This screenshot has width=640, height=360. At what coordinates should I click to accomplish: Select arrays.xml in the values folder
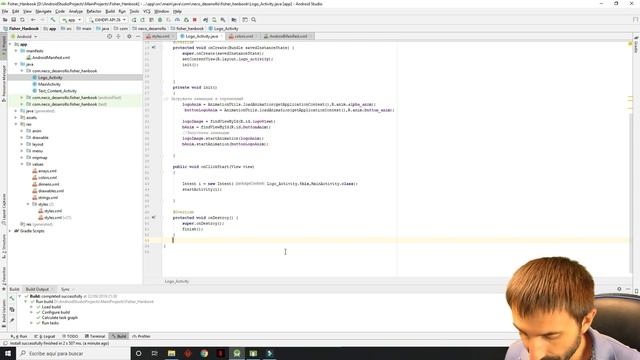point(47,171)
